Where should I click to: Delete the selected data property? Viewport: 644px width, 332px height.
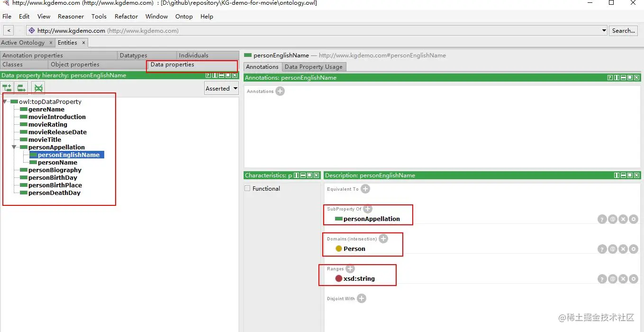tap(38, 88)
